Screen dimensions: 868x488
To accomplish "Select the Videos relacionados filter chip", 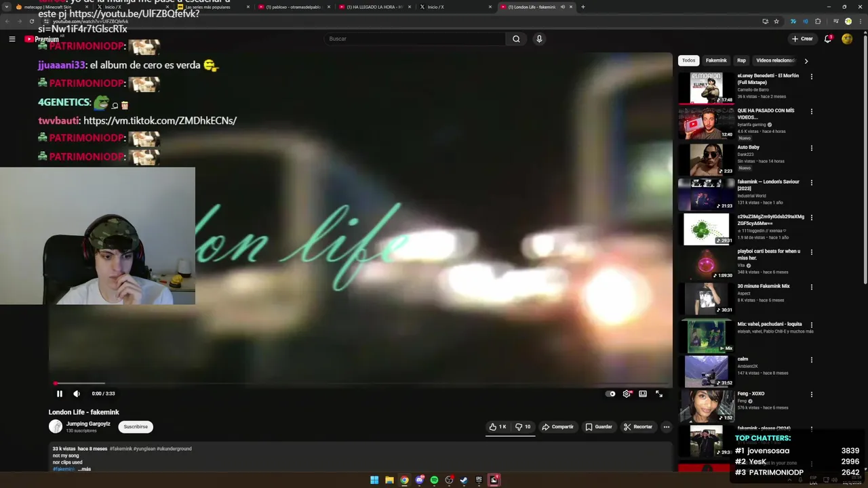I will 775,60.
